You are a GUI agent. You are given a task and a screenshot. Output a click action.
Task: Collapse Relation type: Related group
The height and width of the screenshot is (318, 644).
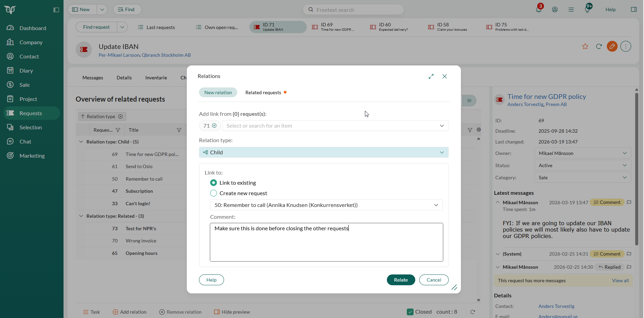(81, 216)
